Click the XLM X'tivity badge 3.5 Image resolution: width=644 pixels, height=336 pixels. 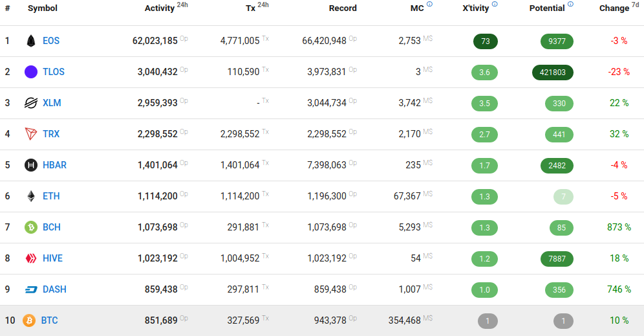tap(485, 103)
